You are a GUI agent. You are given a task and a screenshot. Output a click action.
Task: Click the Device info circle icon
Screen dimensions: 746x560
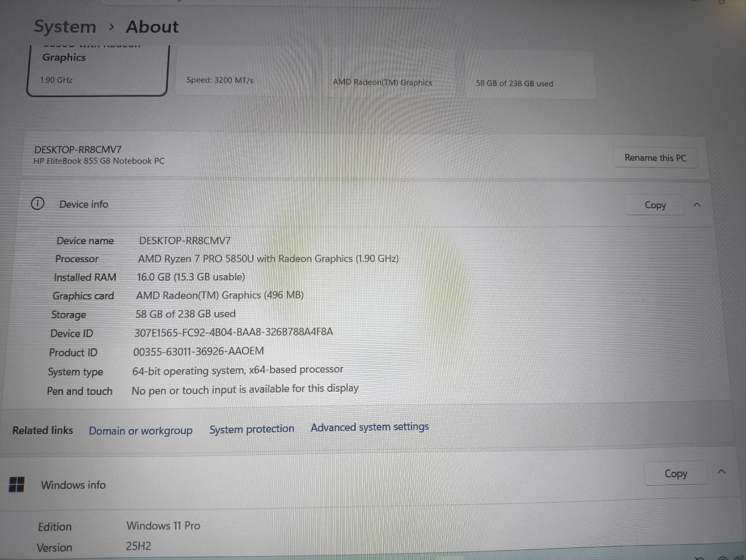coord(37,204)
